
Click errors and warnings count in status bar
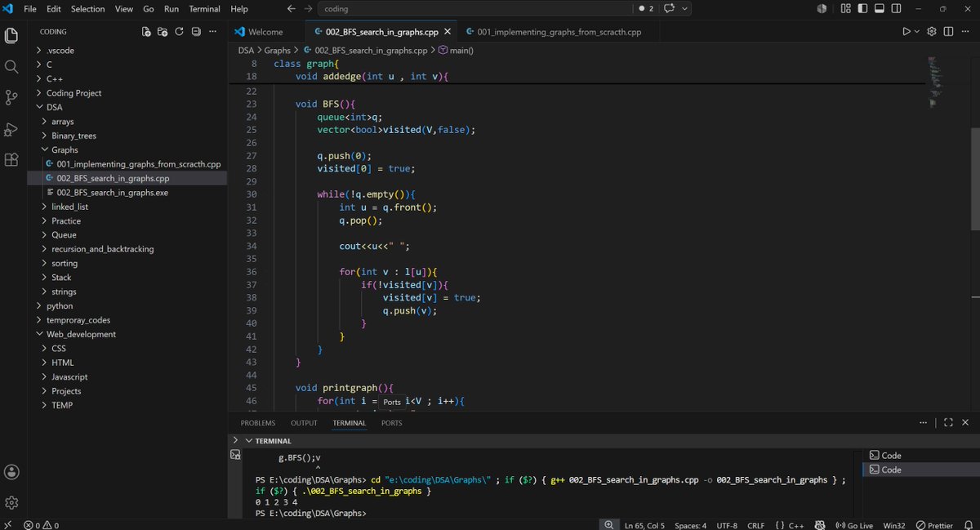click(x=41, y=524)
